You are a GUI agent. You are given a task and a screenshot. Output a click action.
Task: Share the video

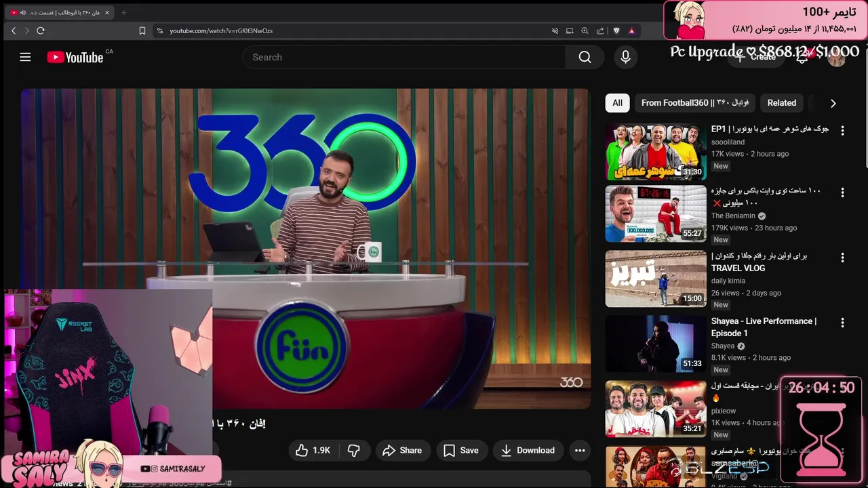(x=402, y=450)
